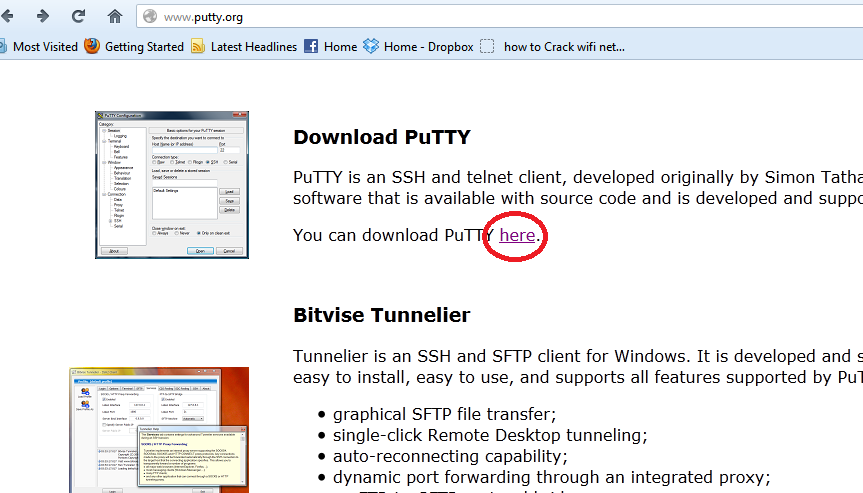Follow the 'here' PuTTY download link

click(x=517, y=235)
